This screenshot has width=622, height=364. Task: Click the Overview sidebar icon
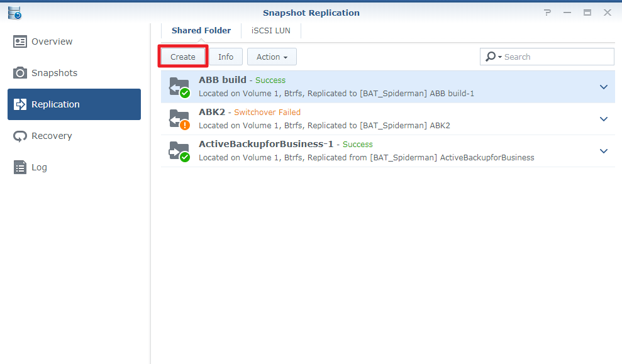click(x=20, y=41)
